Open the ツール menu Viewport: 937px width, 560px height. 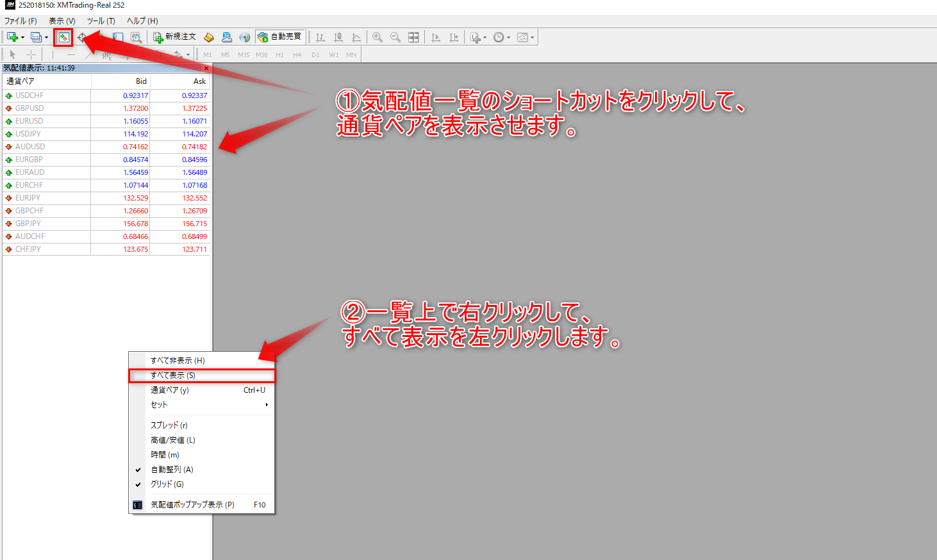click(x=101, y=21)
